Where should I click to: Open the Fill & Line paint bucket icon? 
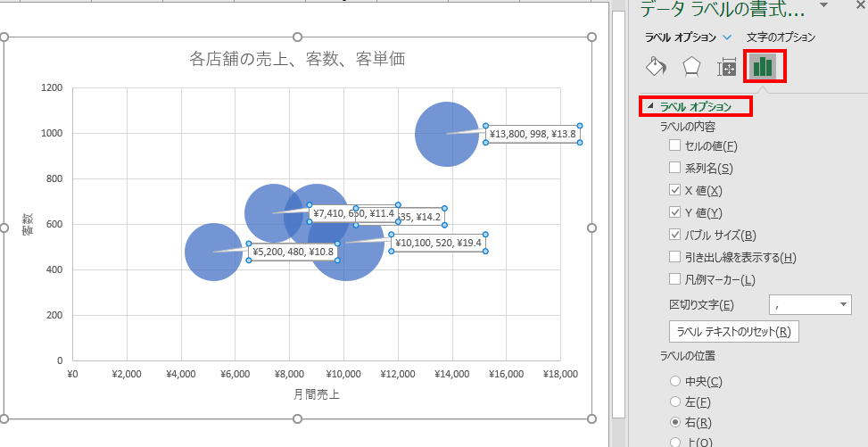tap(656, 66)
